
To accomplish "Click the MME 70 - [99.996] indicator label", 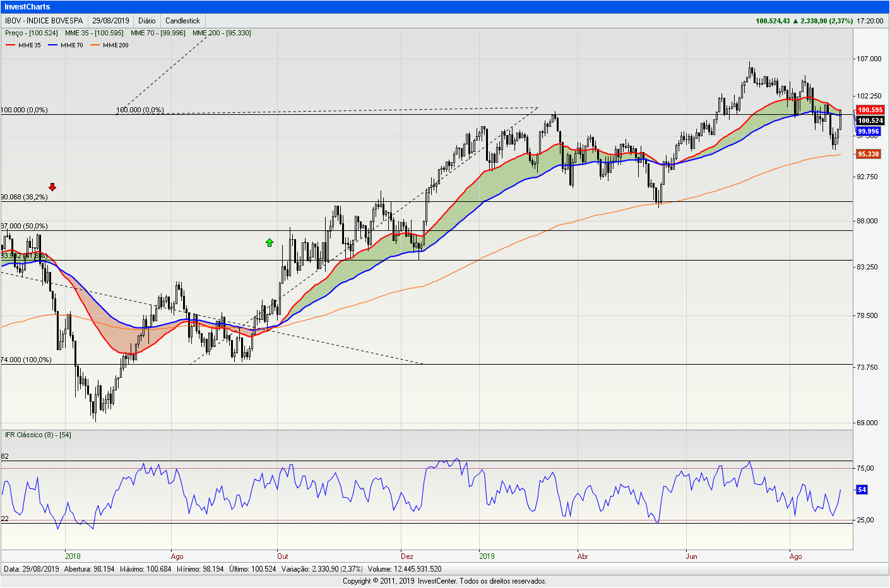I will (158, 33).
